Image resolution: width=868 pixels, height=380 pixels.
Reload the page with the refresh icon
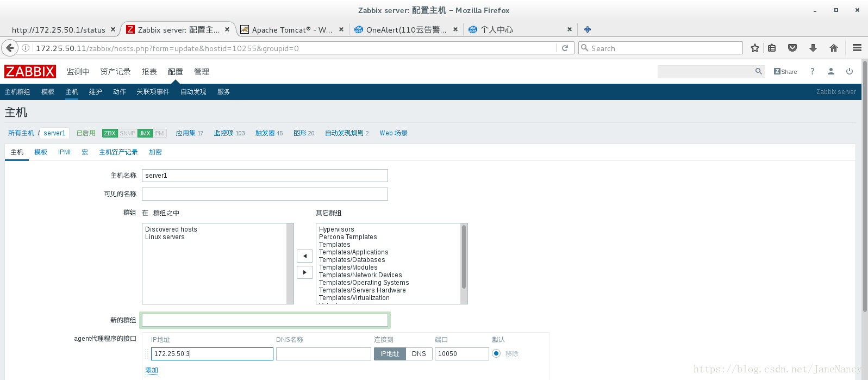pos(565,48)
